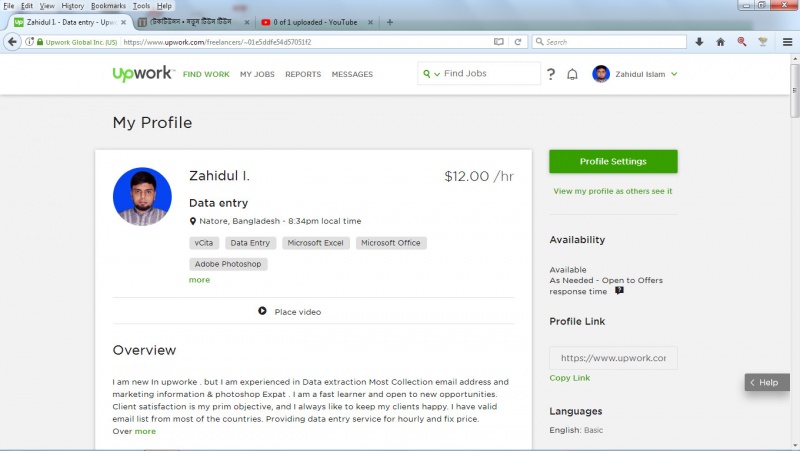Click the Zahidul profile photo
The image size is (800, 451).
click(142, 196)
